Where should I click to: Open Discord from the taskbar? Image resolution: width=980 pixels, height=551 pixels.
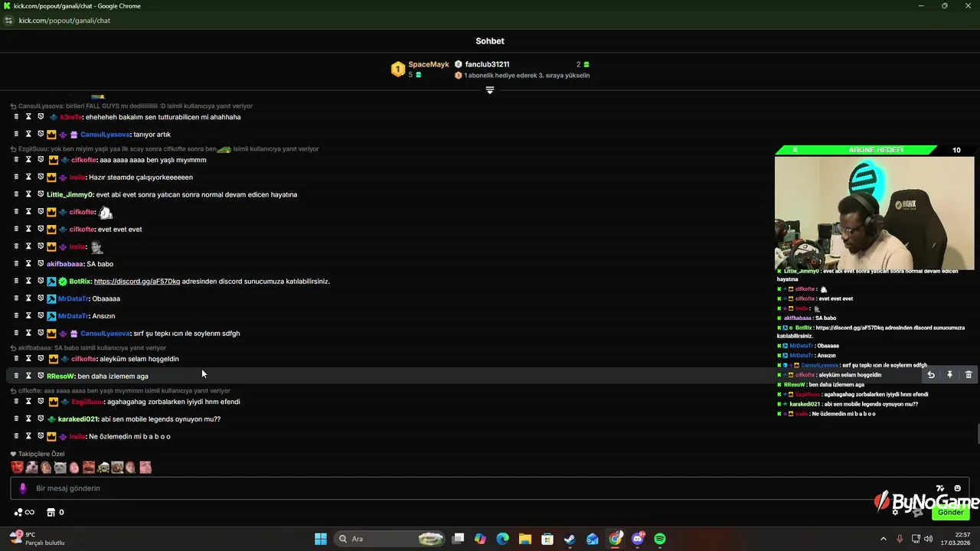(x=638, y=539)
